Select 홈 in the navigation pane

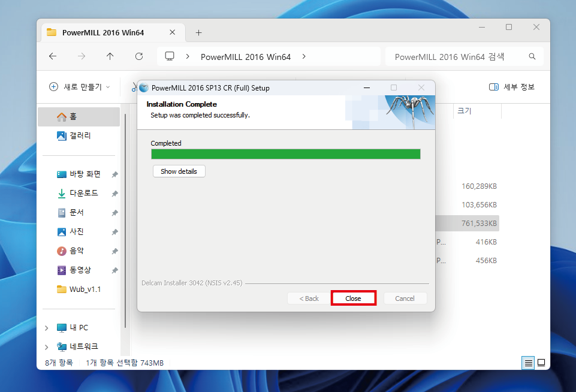(79, 116)
